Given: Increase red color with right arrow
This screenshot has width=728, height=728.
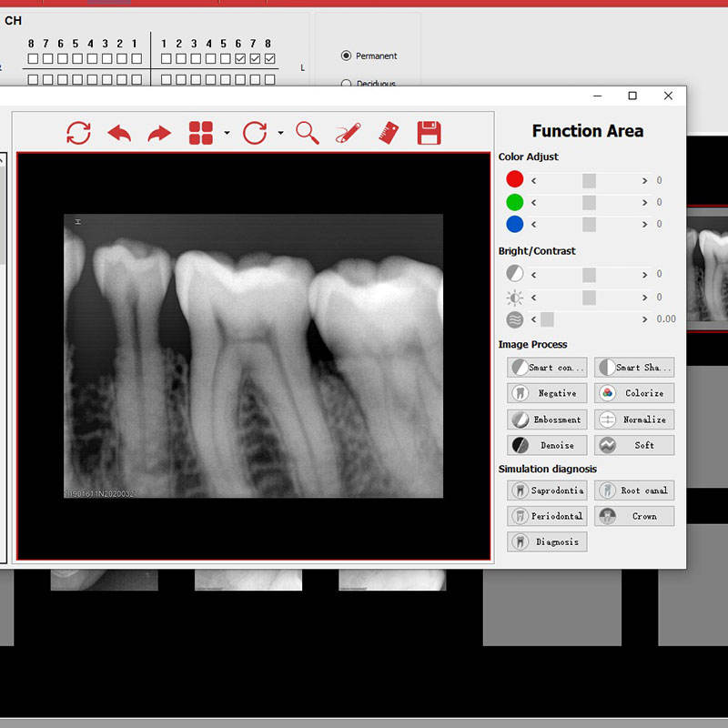Looking at the screenshot, I should tap(645, 180).
